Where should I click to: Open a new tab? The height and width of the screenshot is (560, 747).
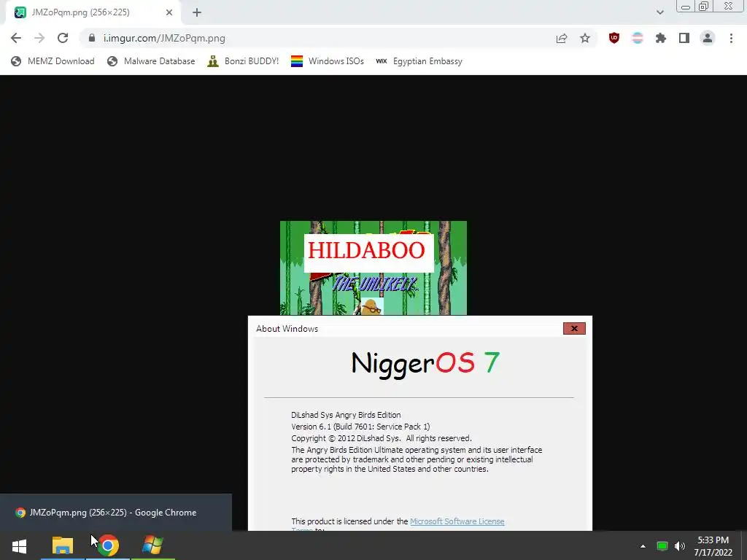[197, 12]
